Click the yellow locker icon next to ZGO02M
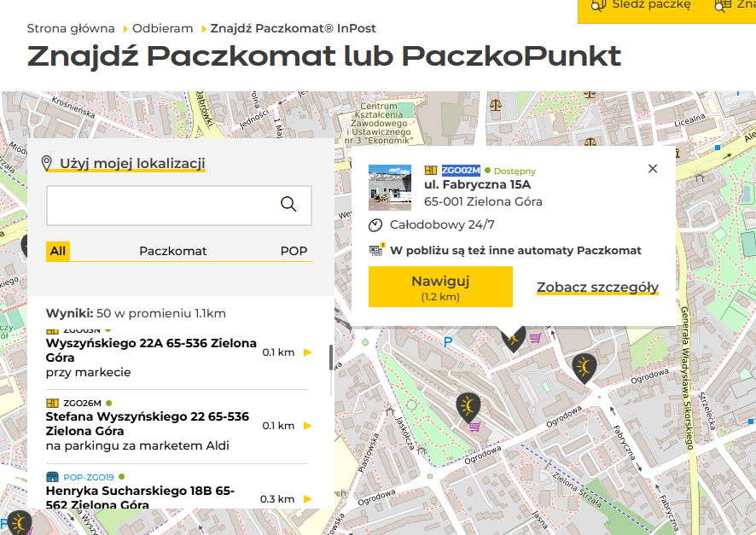 click(x=431, y=171)
